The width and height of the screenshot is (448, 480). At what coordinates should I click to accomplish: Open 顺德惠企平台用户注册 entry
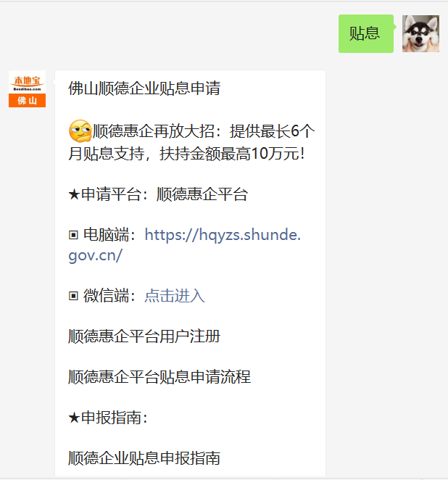144,336
